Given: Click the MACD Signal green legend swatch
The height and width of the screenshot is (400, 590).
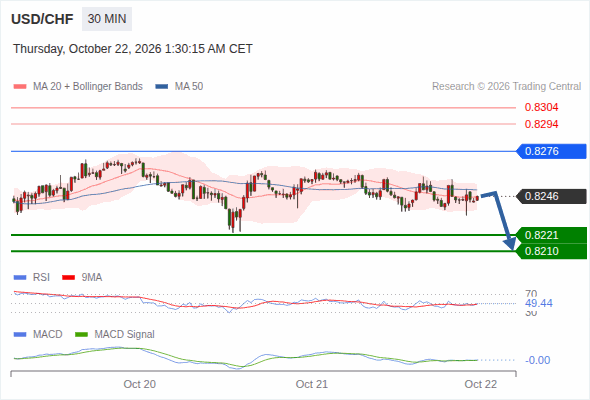Looking at the screenshot, I should (81, 335).
